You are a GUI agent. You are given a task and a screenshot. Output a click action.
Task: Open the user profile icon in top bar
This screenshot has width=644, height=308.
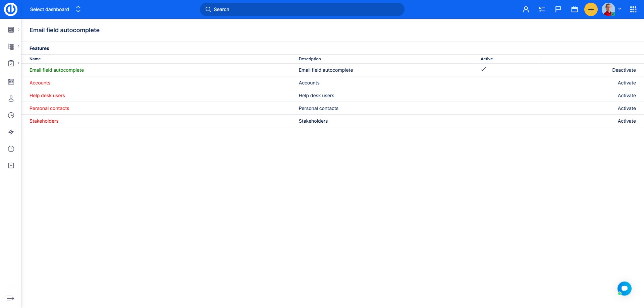point(526,9)
